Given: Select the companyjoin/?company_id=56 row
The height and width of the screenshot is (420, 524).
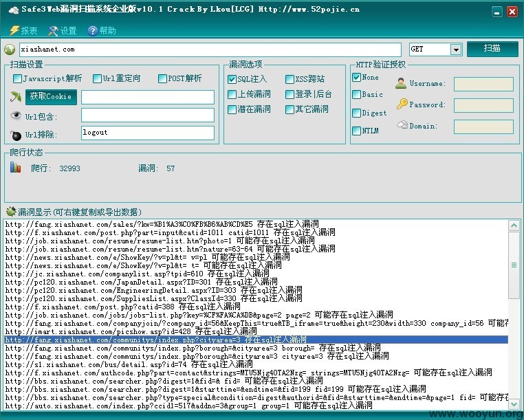Looking at the screenshot, I should tap(256, 323).
